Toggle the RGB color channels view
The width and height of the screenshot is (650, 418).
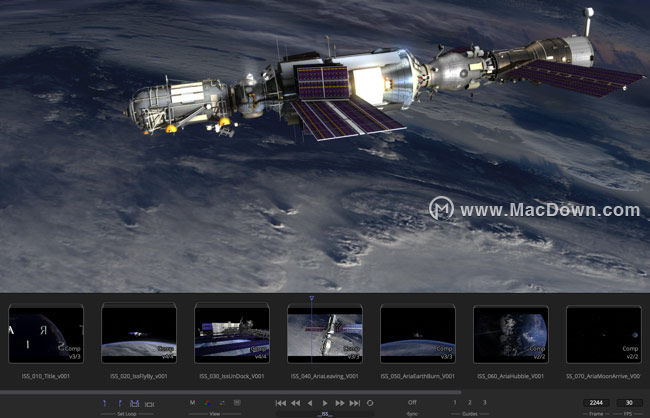[207, 403]
